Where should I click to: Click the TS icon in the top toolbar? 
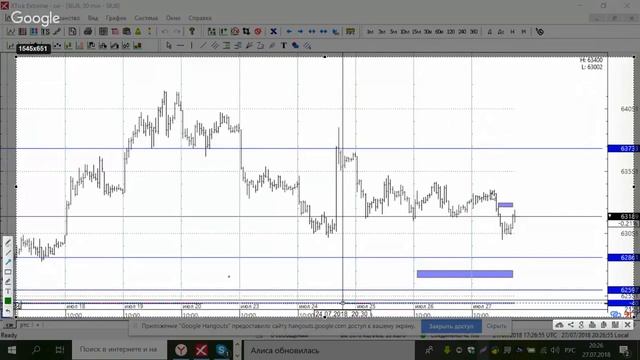point(45,31)
